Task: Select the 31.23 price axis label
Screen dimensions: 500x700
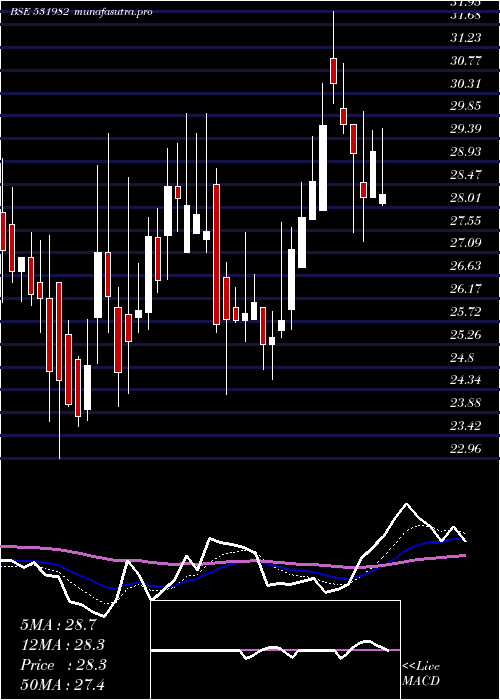Action: (466, 38)
